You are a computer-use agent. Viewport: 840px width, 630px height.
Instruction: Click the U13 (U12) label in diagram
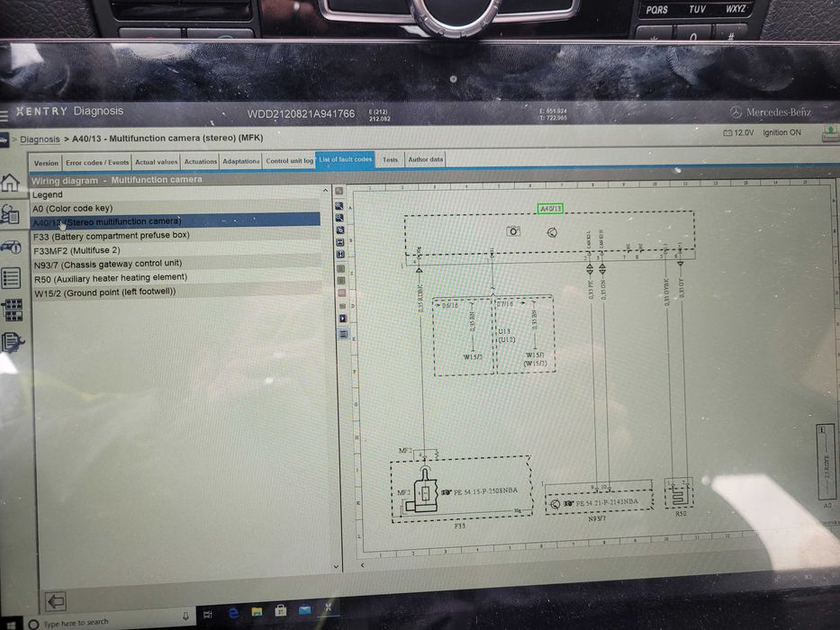tap(506, 336)
